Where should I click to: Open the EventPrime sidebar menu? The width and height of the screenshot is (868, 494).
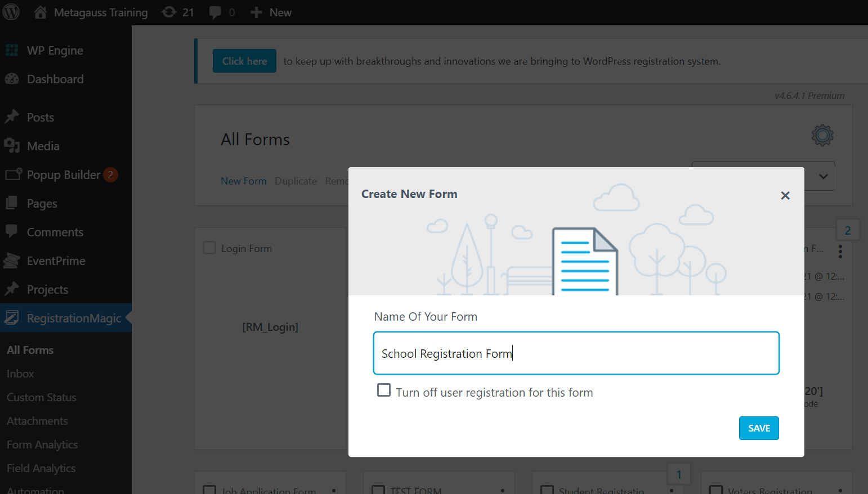coord(56,261)
